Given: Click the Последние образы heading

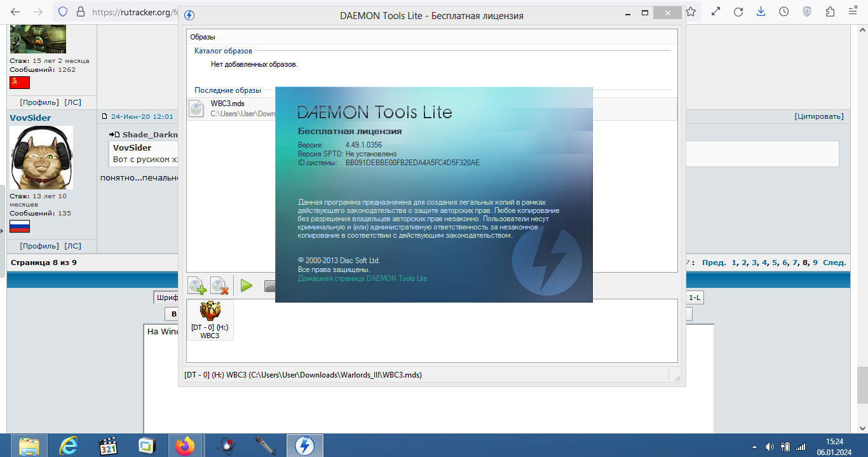Looking at the screenshot, I should click(x=227, y=90).
